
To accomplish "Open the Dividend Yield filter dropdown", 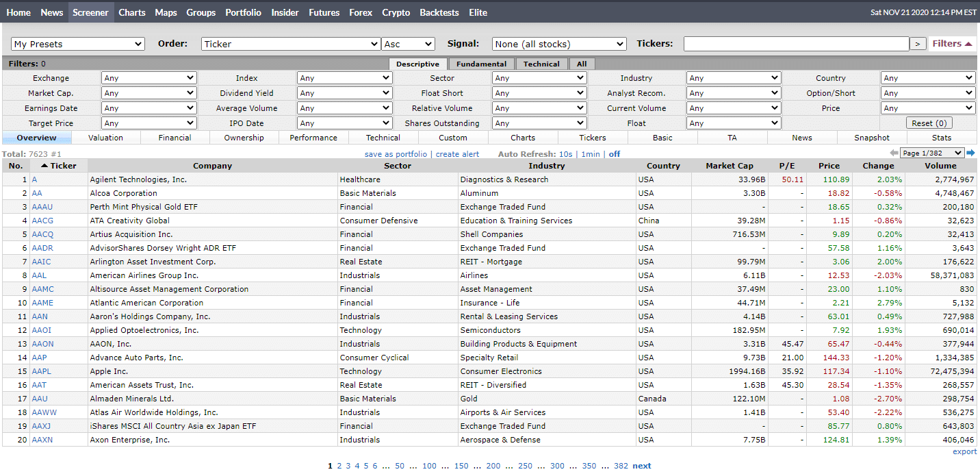I will click(x=345, y=93).
